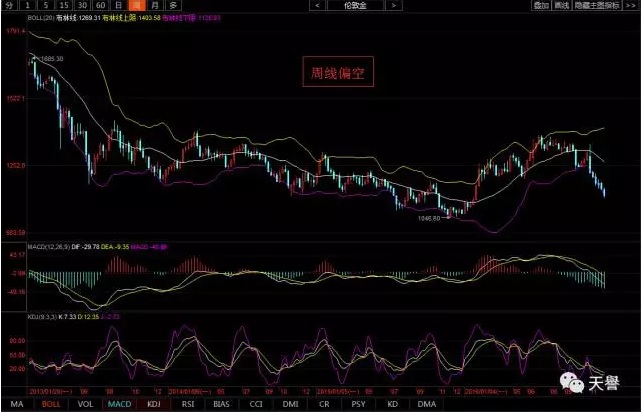
Task: Click the high price marker near chart start
Action: point(52,59)
